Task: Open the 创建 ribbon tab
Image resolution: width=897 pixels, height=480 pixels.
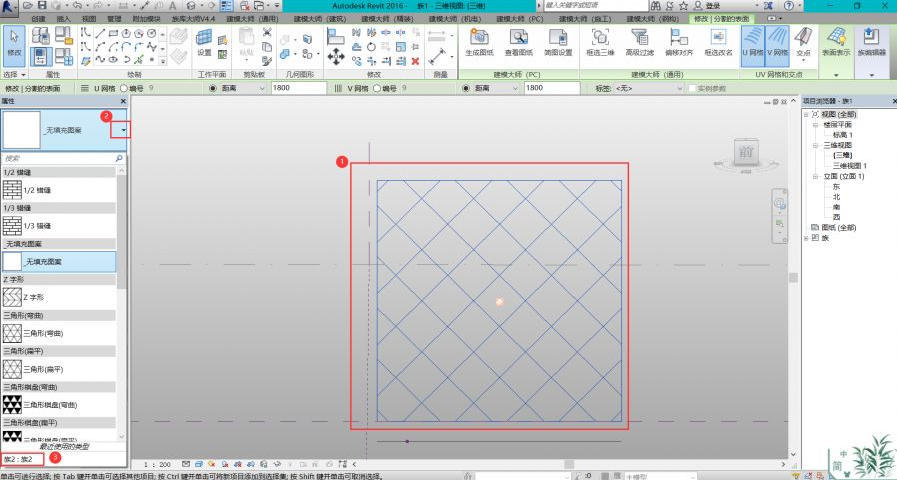Action: pos(38,19)
